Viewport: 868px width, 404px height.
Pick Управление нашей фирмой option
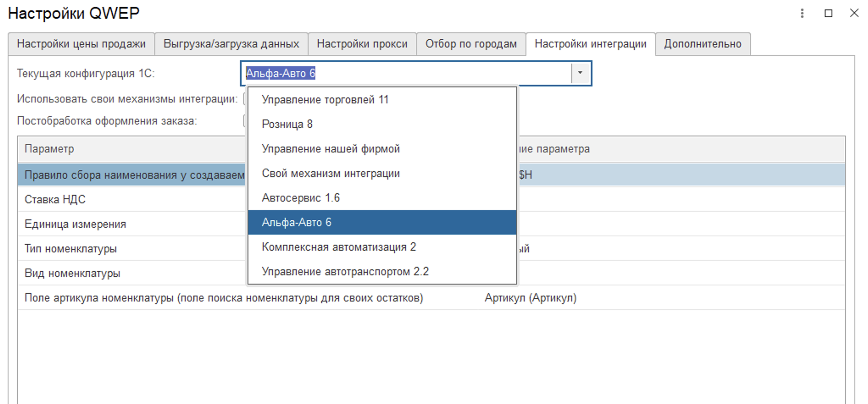(382, 149)
